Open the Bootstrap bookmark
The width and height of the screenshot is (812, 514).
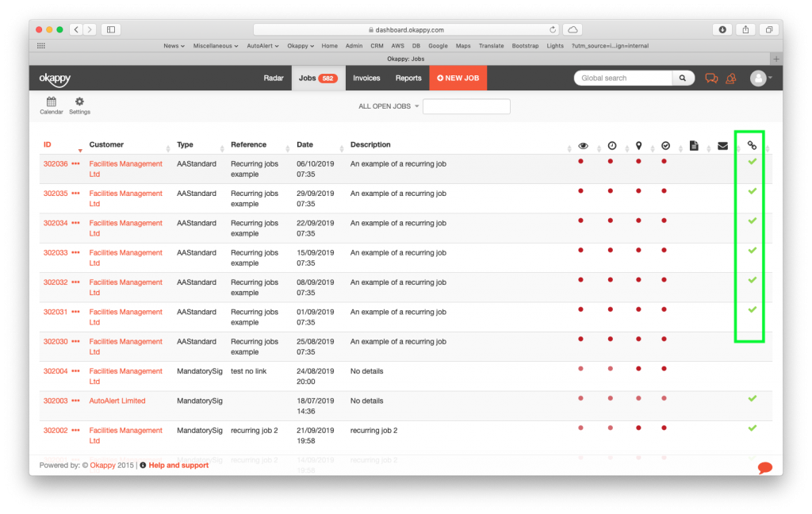(525, 45)
